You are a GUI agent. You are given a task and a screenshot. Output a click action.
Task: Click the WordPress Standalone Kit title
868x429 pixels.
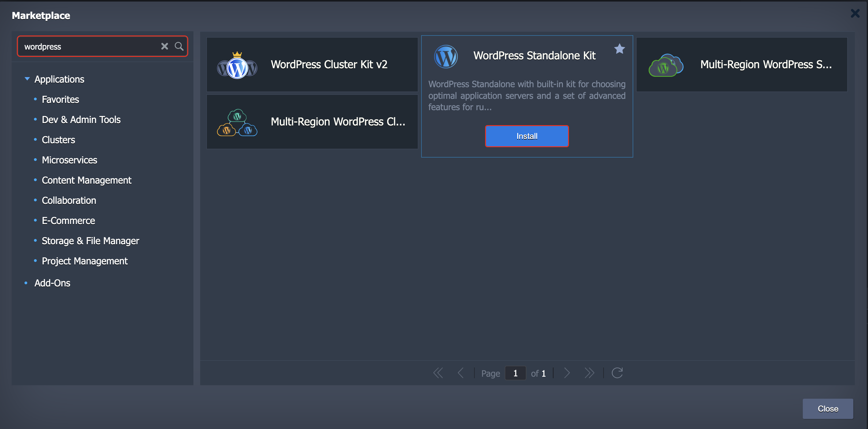[534, 56]
